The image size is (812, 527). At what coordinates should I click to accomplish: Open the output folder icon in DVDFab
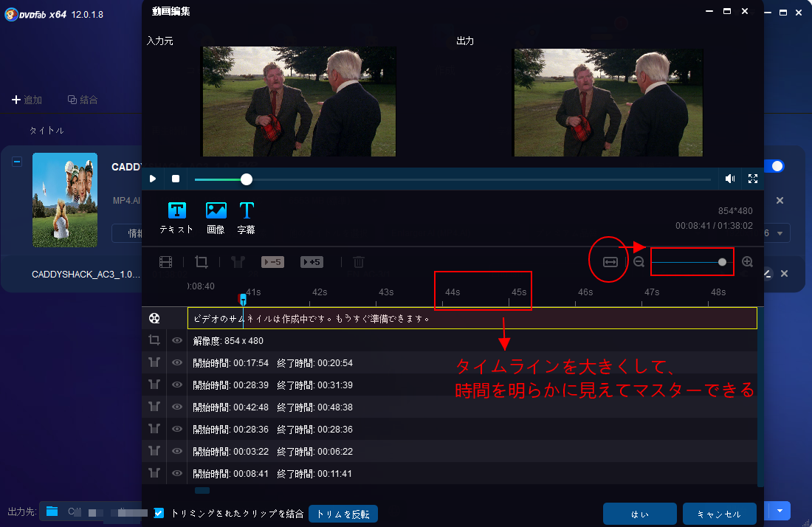[52, 512]
